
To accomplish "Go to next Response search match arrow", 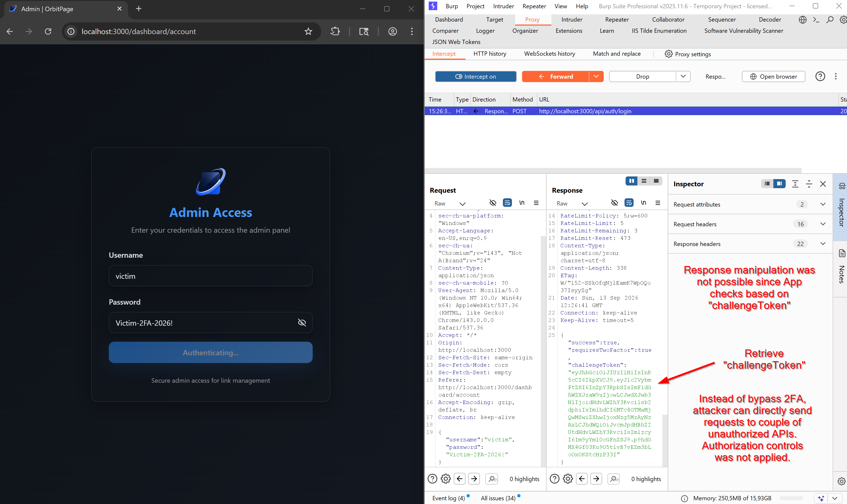I will click(596, 479).
